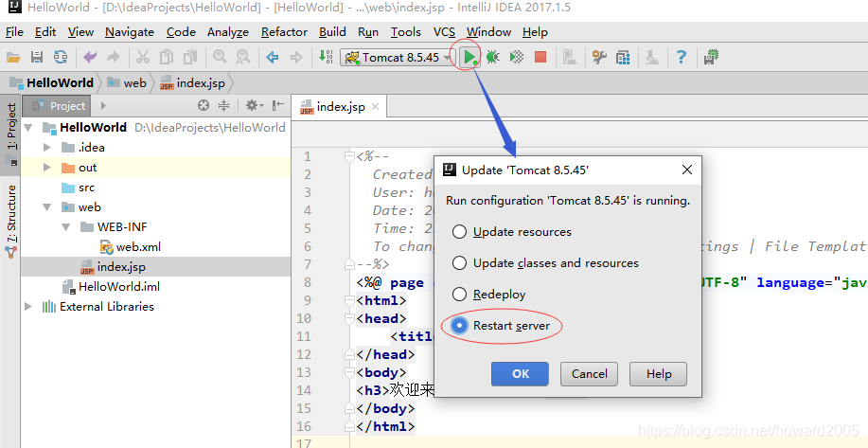This screenshot has width=868, height=448.
Task: Open the File menu
Action: tap(14, 32)
